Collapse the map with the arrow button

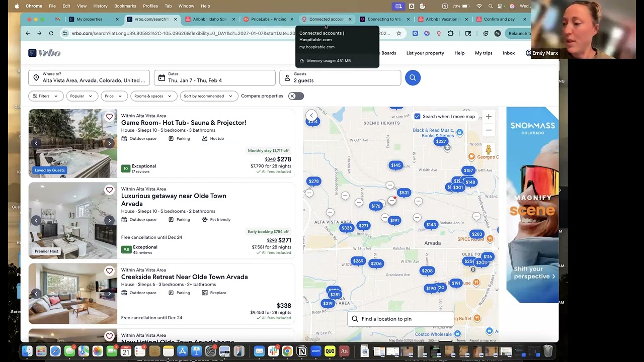311,116
